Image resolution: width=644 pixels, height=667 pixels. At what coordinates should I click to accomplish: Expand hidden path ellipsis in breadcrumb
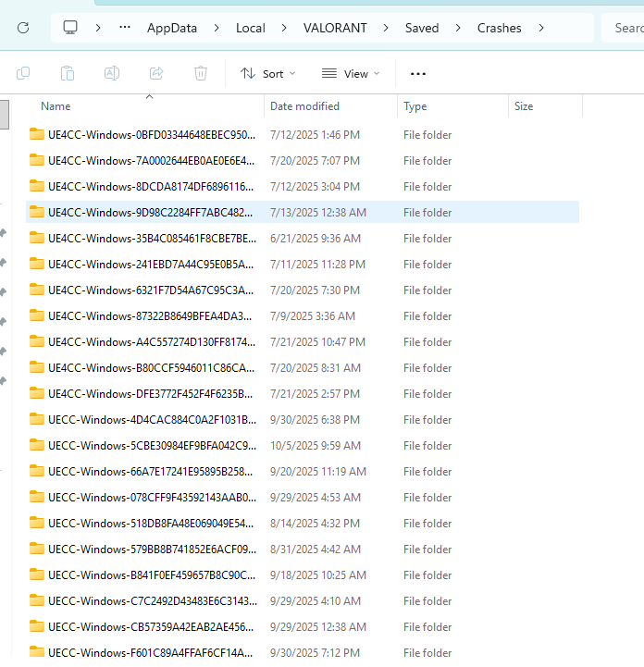[125, 28]
